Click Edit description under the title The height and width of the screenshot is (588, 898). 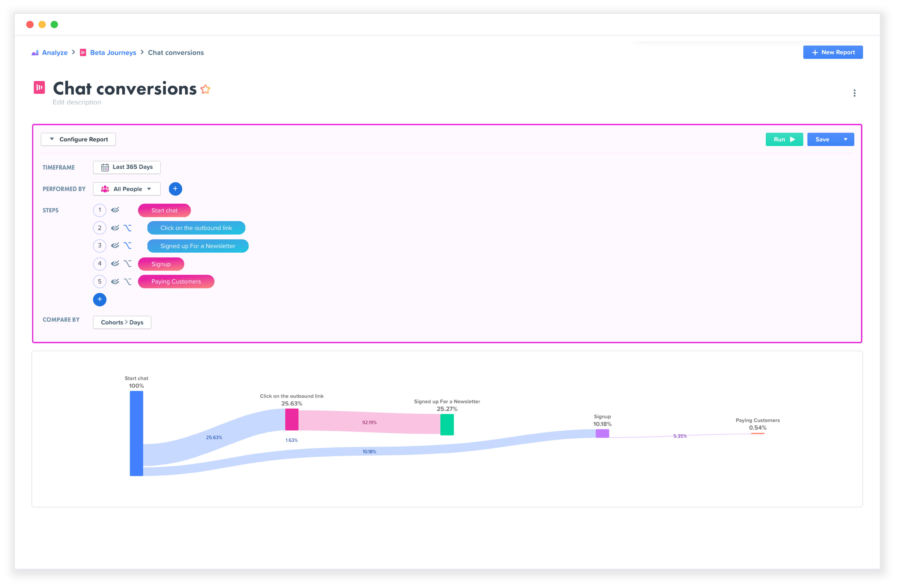(77, 102)
